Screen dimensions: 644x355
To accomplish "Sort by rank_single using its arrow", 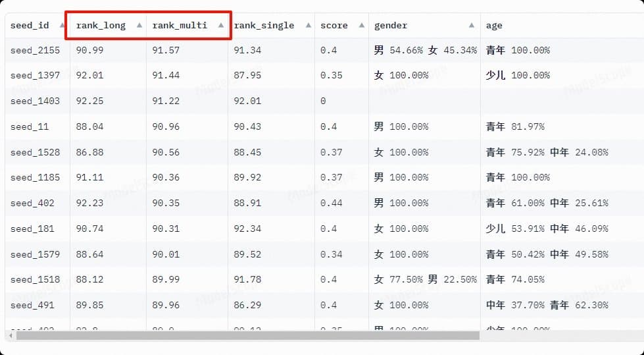I will tap(307, 25).
